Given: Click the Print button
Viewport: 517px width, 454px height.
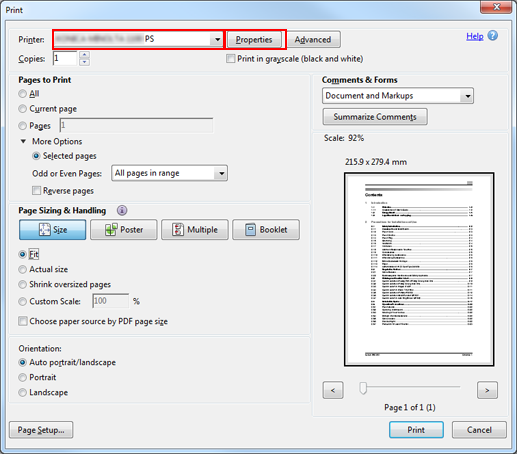Looking at the screenshot, I should (x=416, y=430).
